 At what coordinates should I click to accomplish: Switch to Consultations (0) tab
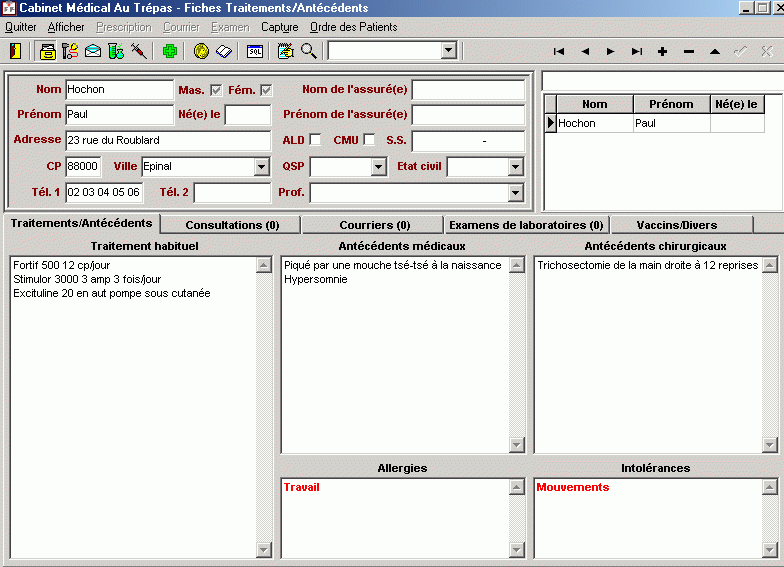tap(232, 225)
